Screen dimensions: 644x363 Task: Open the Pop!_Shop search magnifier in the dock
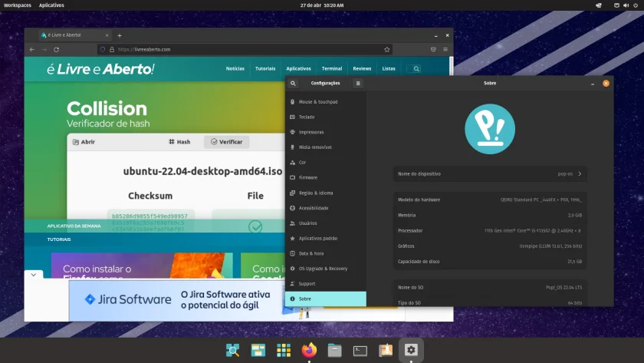pos(232,350)
